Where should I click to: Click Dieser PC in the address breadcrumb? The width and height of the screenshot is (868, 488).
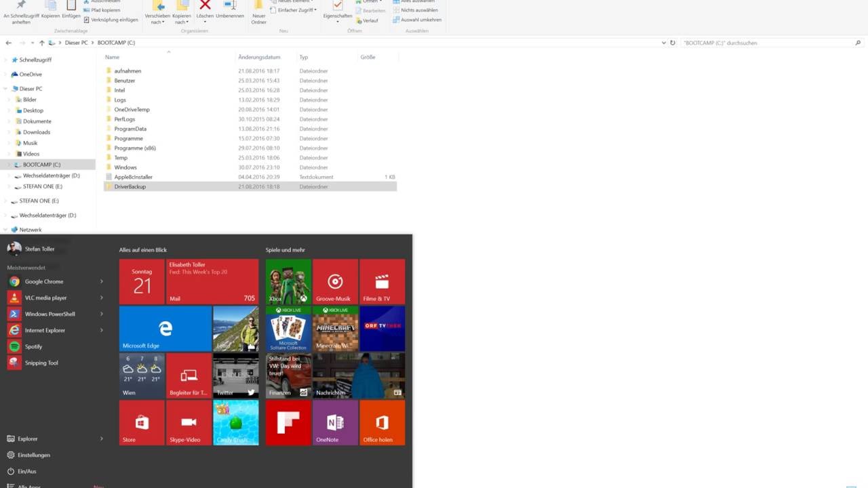click(x=76, y=43)
